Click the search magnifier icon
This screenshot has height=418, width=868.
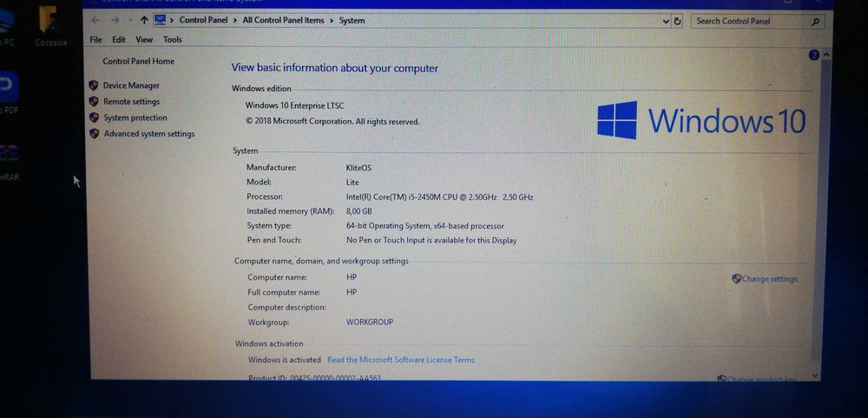point(815,22)
